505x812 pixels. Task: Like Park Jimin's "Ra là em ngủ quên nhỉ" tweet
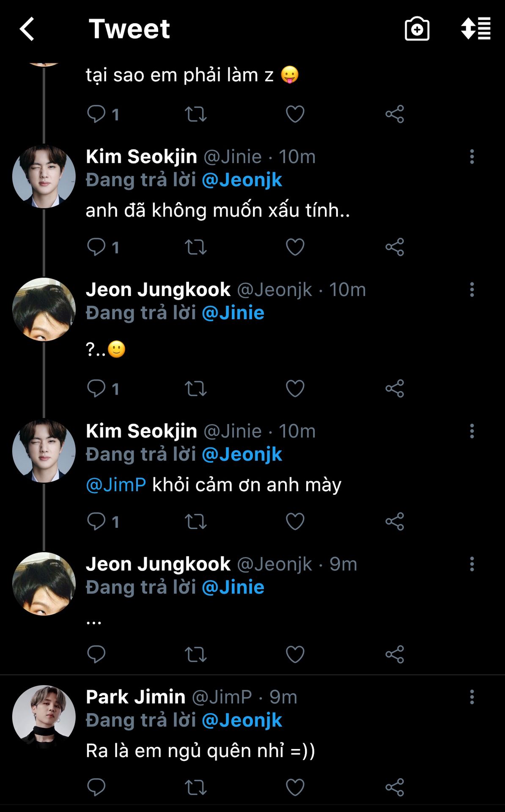coord(295,787)
